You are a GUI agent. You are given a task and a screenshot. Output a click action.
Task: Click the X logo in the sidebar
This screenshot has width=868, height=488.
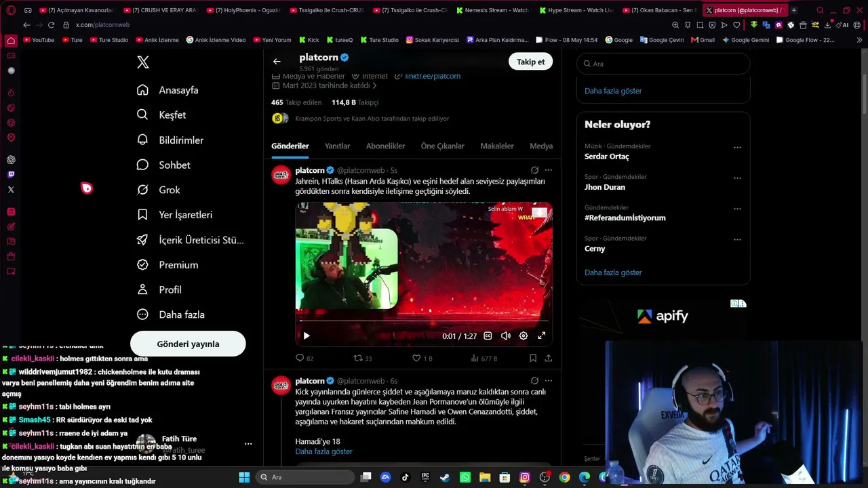click(143, 62)
